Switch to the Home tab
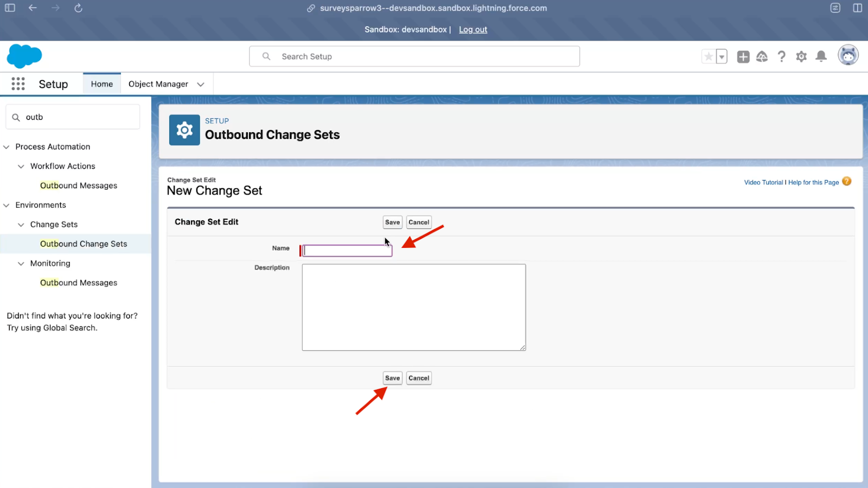The height and width of the screenshot is (488, 868). tap(102, 84)
